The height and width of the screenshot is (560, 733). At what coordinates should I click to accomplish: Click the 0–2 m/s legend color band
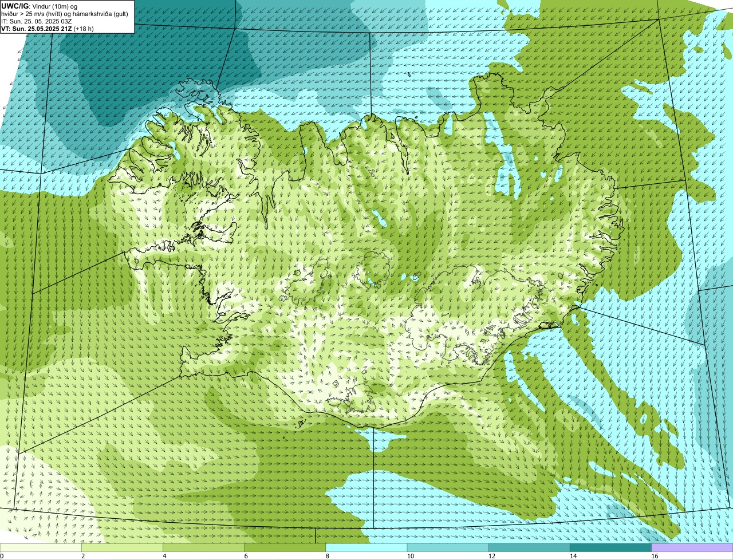41,547
